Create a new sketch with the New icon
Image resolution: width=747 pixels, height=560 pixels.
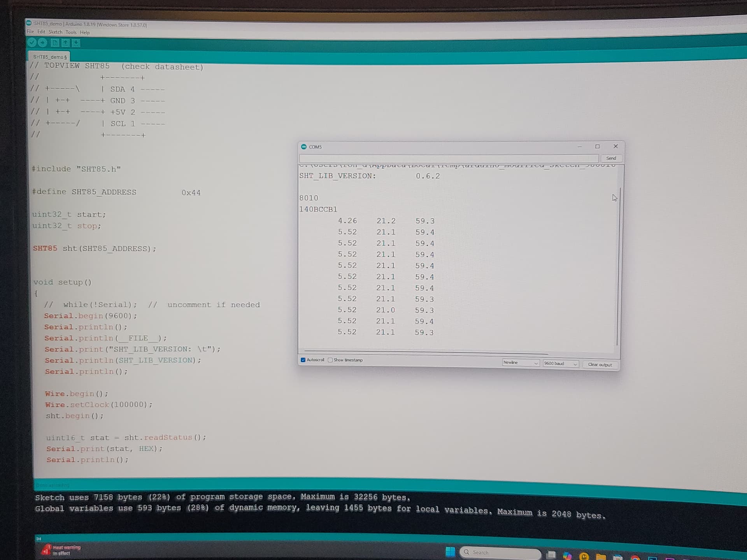[54, 43]
